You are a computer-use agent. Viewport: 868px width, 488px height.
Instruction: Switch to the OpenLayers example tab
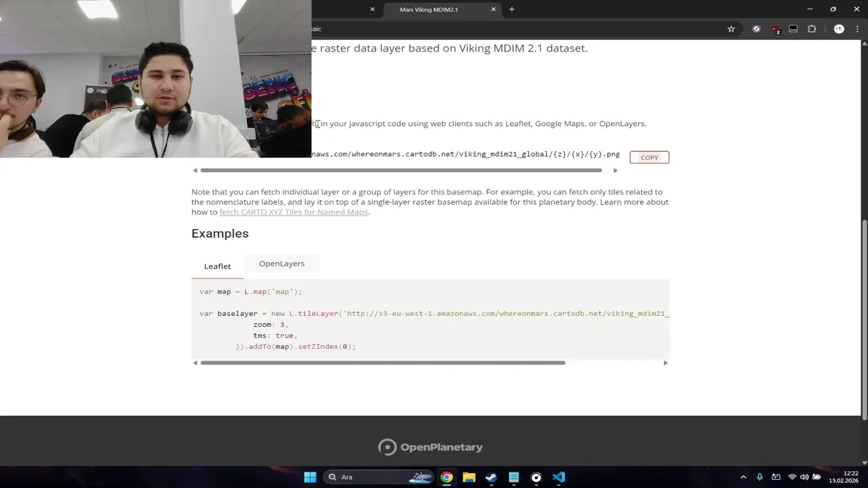click(x=281, y=264)
